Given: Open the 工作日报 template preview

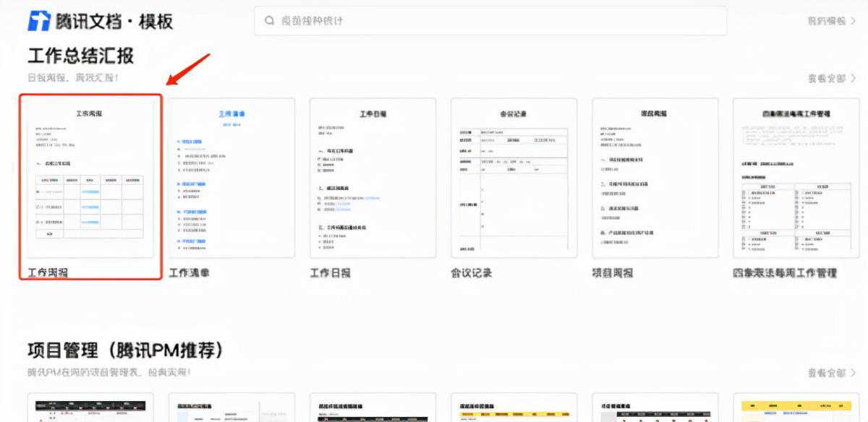Looking at the screenshot, I should click(x=373, y=178).
